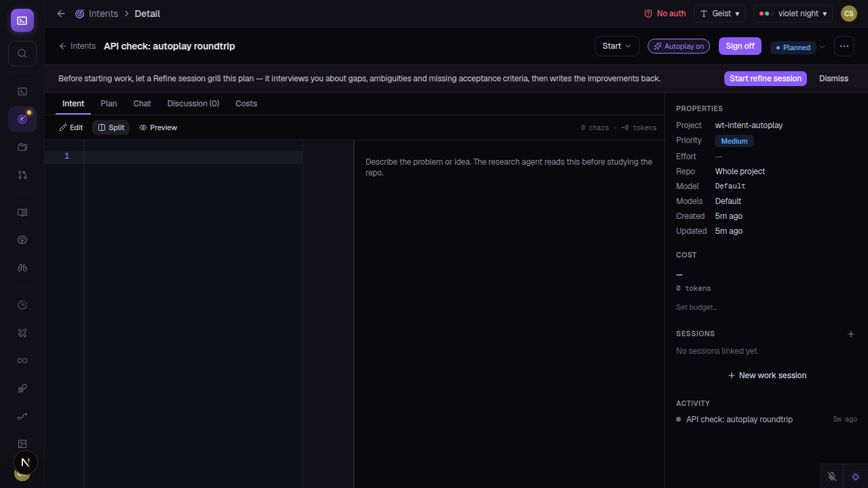Open the brain icon in the sidebar

(22, 240)
